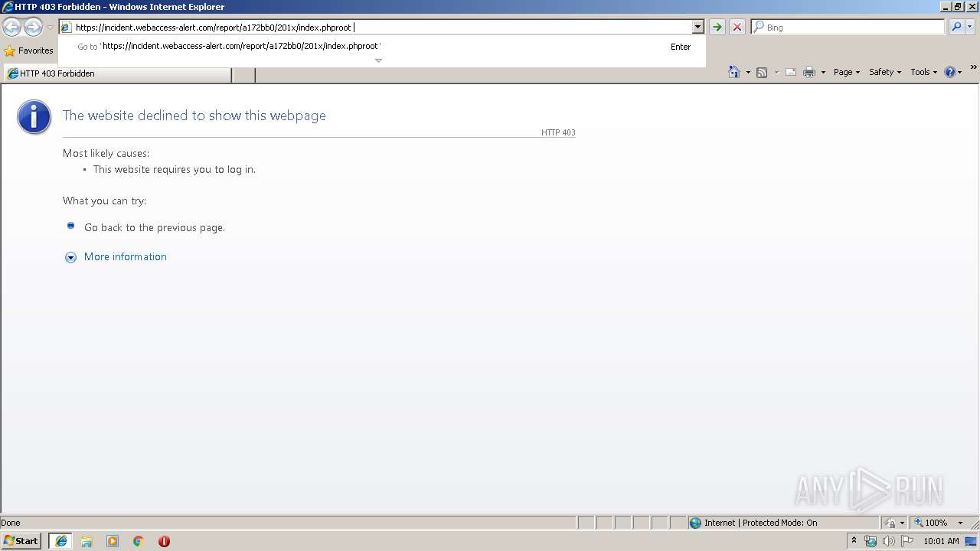This screenshot has height=551, width=980.
Task: Click the 100% zoom level button
Action: tap(931, 523)
